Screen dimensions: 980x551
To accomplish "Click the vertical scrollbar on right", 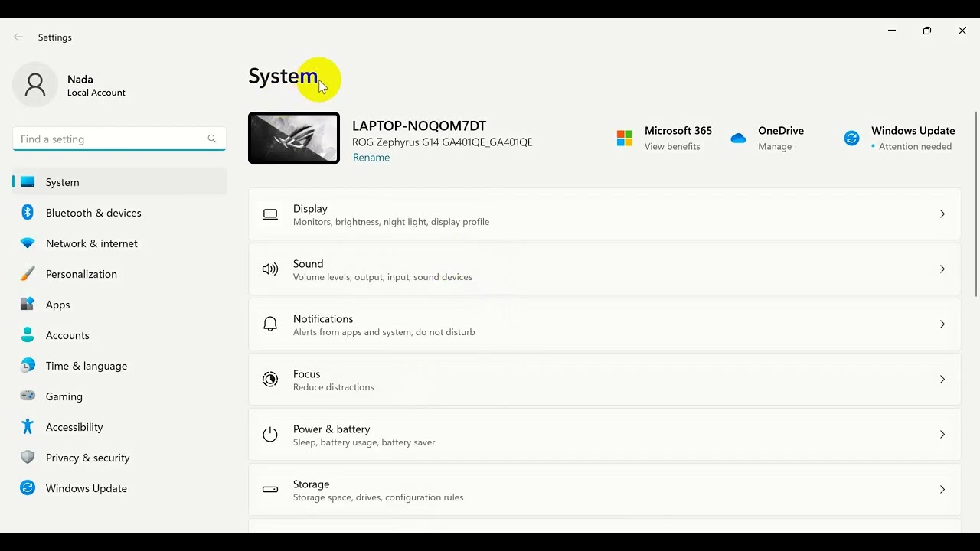I will [976, 204].
